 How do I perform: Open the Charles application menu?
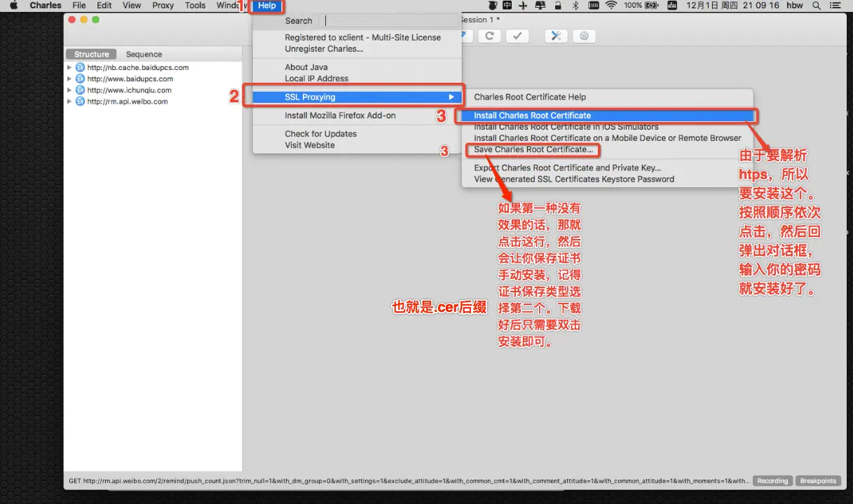(x=46, y=6)
